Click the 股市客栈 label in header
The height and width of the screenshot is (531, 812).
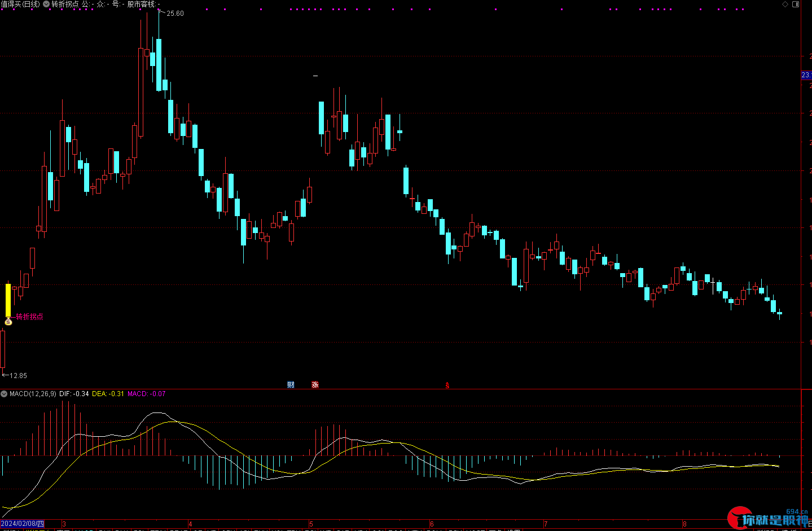pyautogui.click(x=141, y=4)
